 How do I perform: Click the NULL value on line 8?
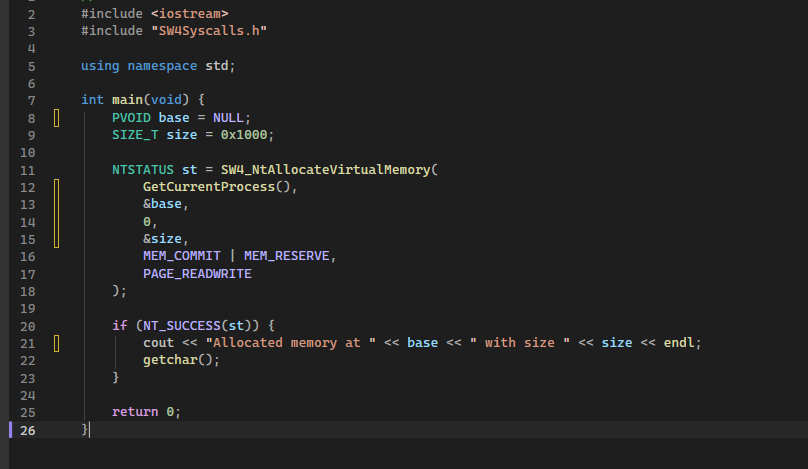(228, 118)
